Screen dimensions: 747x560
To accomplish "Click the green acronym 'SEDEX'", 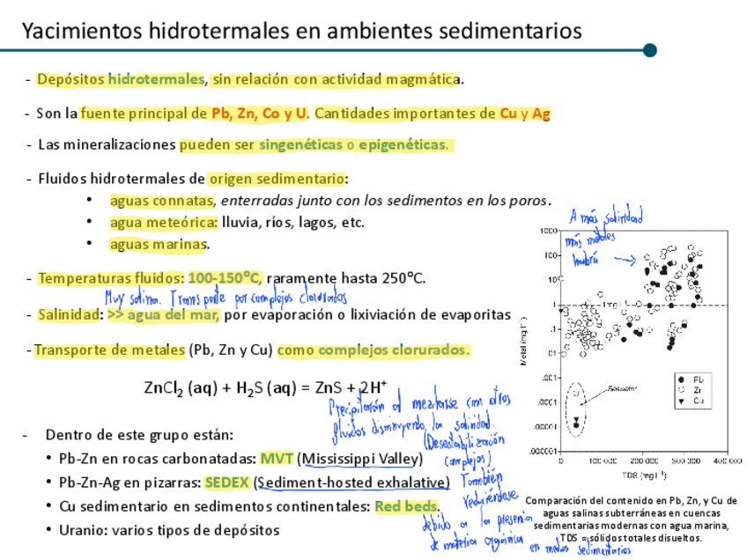I will coord(226,483).
